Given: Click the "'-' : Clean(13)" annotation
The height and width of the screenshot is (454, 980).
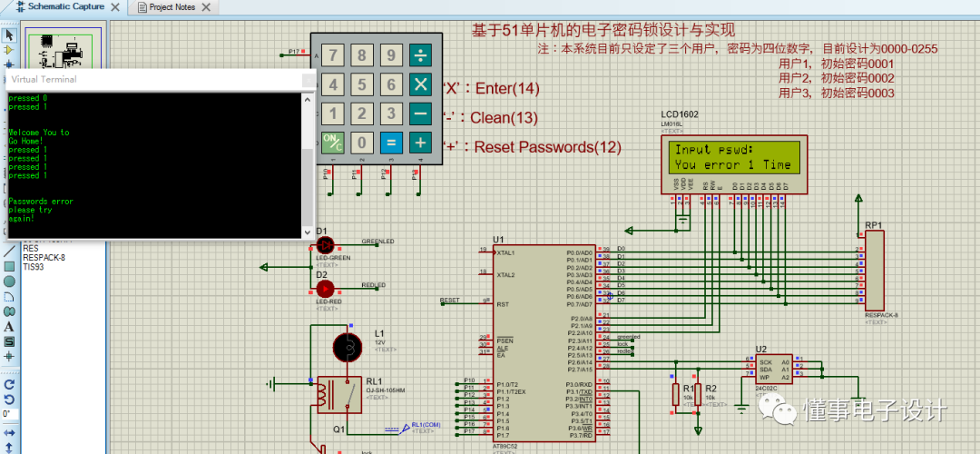Looking at the screenshot, I should click(489, 117).
